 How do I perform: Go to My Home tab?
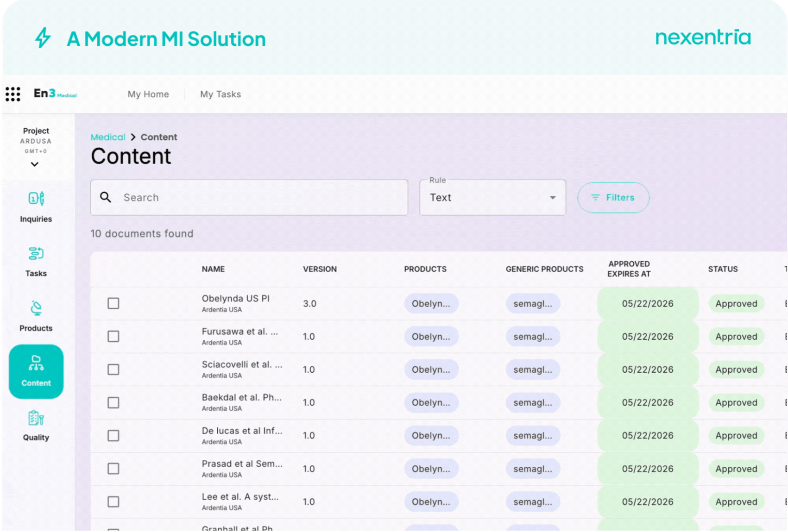[148, 94]
